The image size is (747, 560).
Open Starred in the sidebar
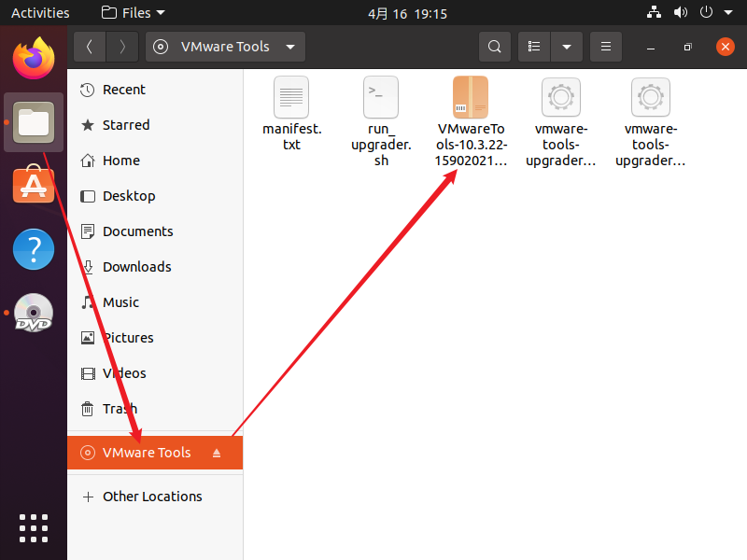pos(155,125)
